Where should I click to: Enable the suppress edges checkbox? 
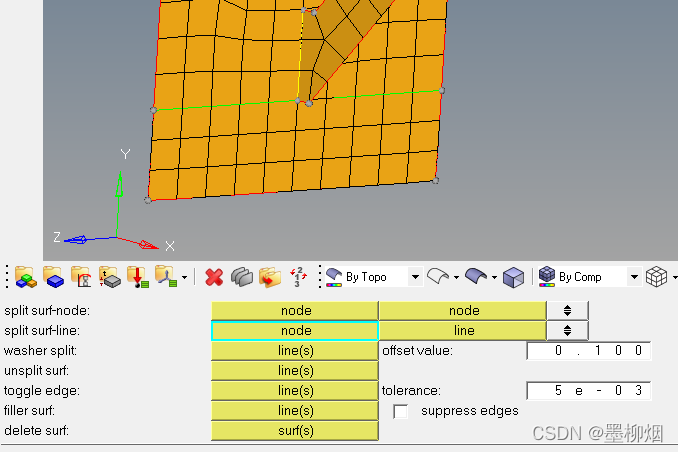pyautogui.click(x=401, y=411)
